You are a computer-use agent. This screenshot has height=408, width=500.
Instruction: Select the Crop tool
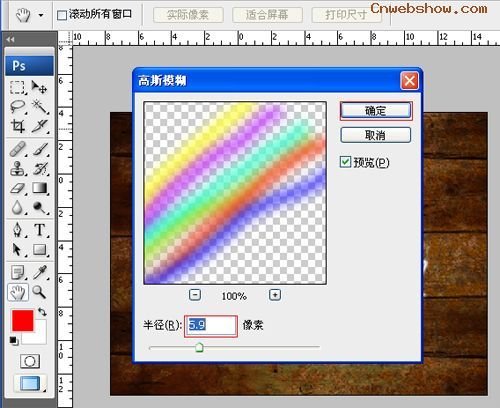(x=17, y=126)
